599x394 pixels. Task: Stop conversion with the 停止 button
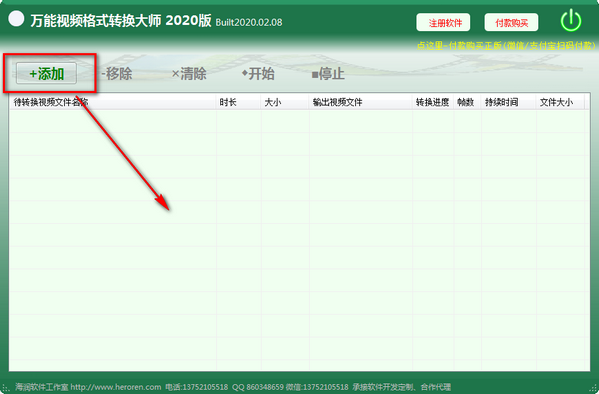328,73
